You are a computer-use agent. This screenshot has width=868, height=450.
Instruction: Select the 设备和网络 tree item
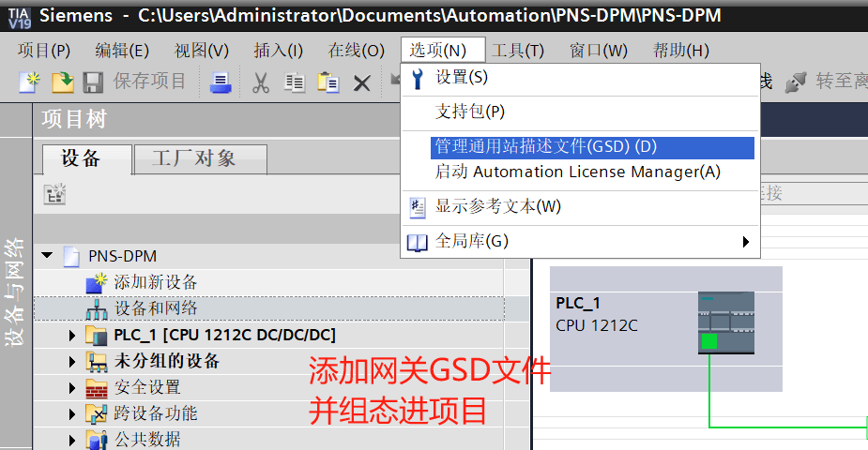(155, 308)
